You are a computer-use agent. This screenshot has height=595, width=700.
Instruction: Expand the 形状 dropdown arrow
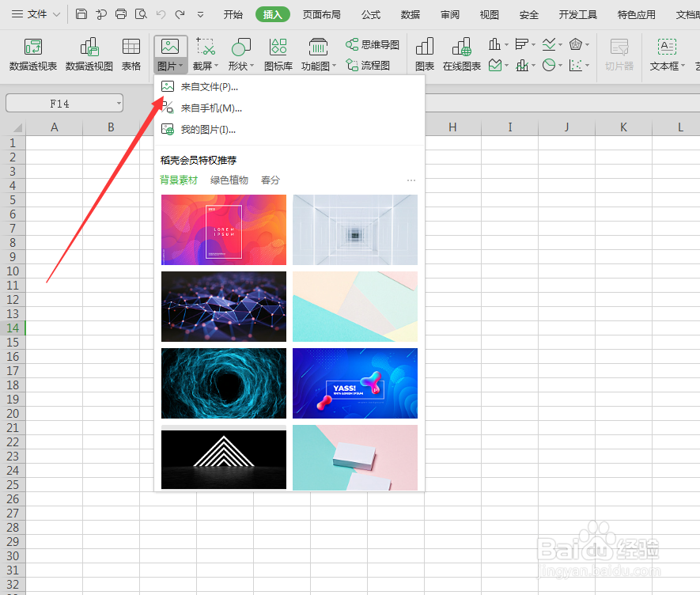click(252, 66)
